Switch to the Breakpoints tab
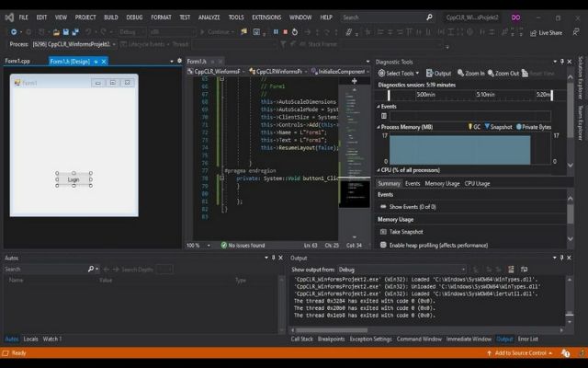588x368 pixels. point(331,339)
